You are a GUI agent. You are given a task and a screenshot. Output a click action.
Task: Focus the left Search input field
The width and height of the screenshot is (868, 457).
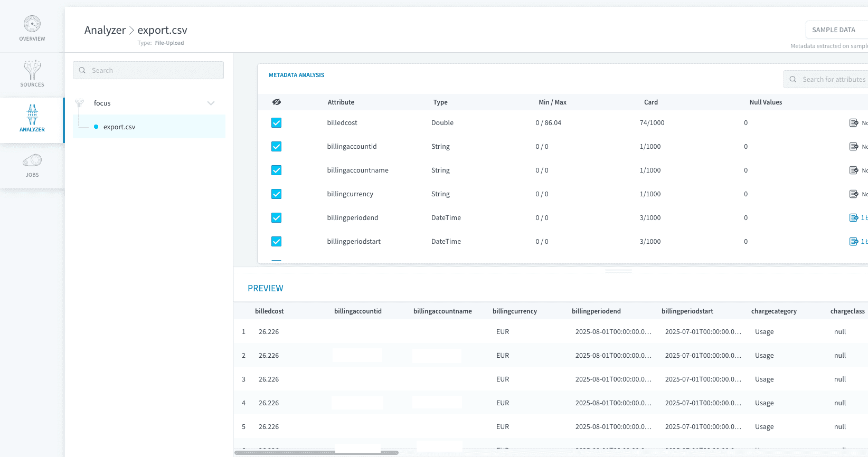tap(148, 70)
